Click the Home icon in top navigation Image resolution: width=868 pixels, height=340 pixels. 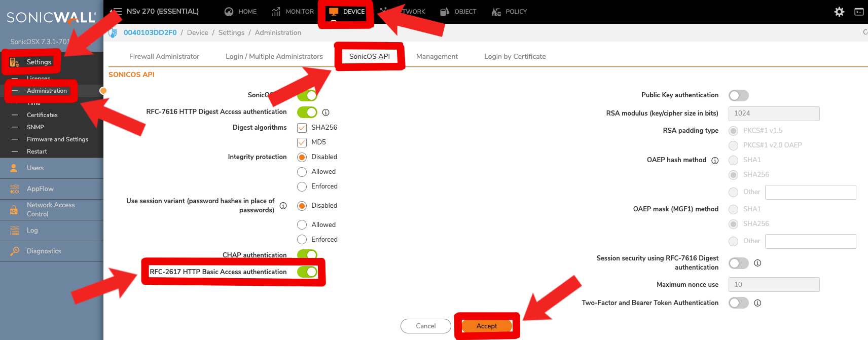pyautogui.click(x=229, y=12)
